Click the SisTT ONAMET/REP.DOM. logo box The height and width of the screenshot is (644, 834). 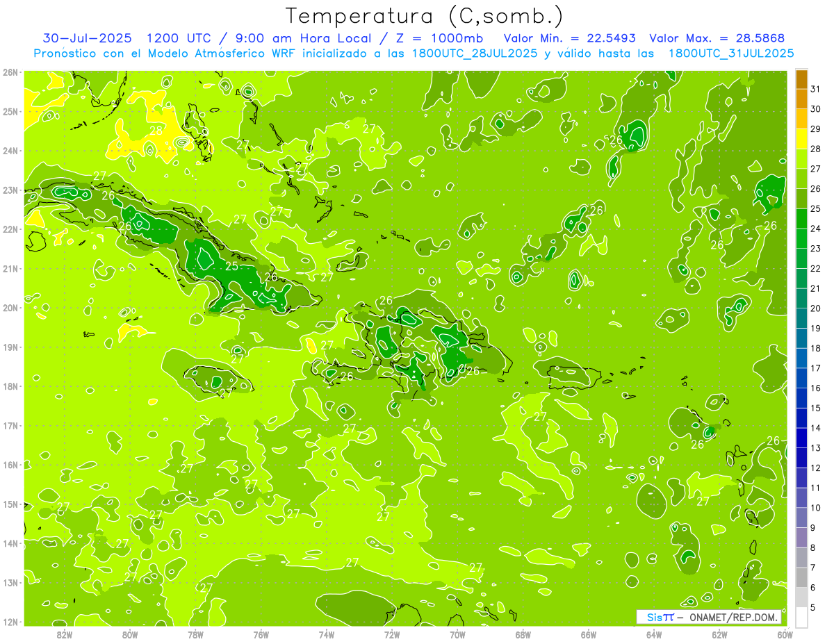(708, 617)
